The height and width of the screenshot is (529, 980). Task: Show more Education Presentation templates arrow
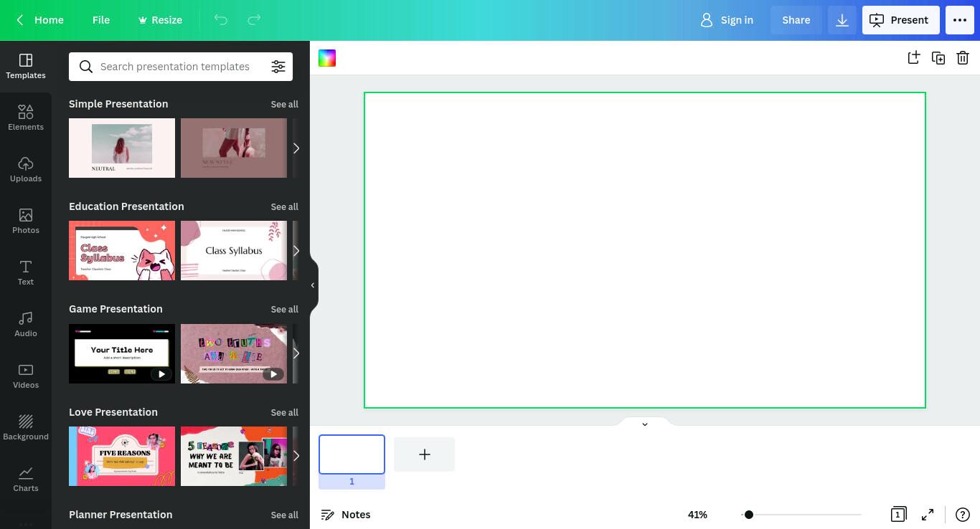[x=296, y=251]
